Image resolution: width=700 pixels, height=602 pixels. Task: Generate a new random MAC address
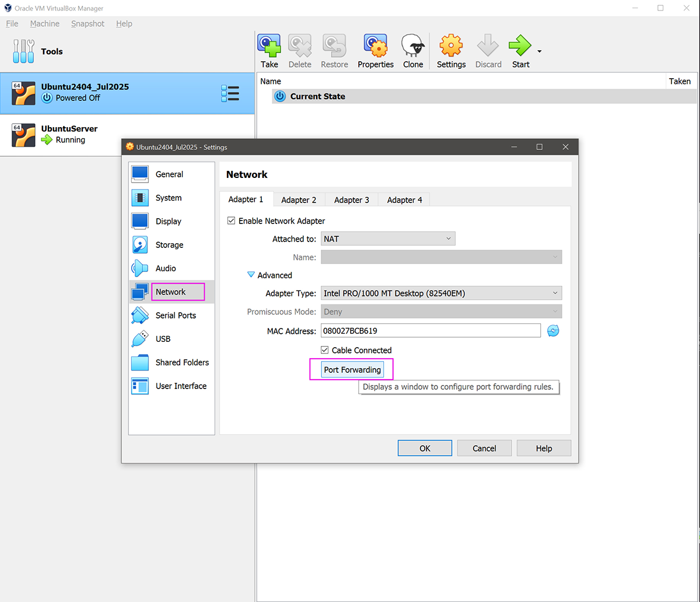(553, 331)
